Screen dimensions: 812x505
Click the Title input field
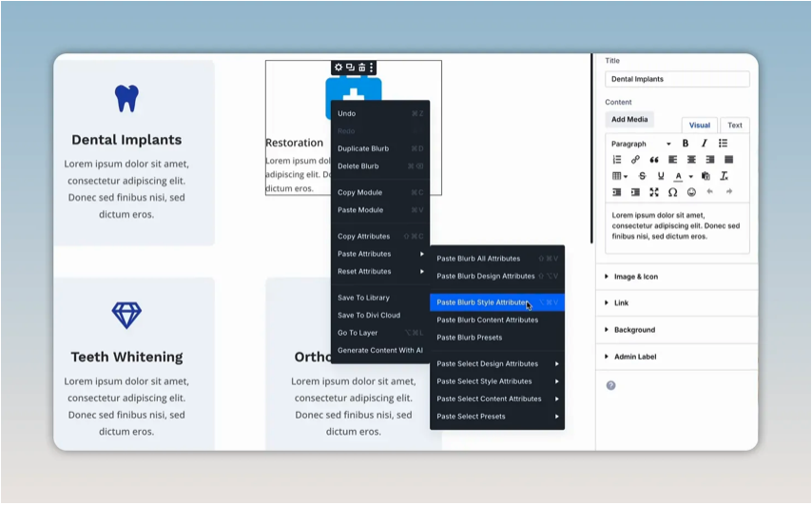click(677, 79)
